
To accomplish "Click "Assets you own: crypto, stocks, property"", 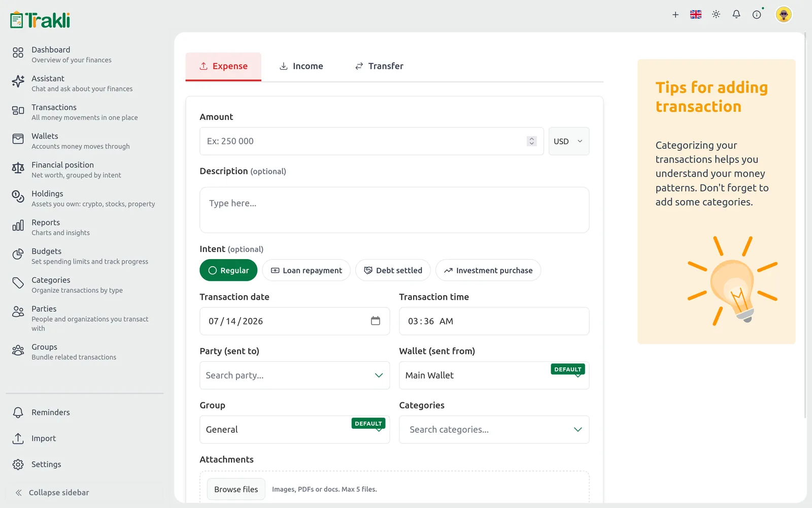I will click(x=93, y=204).
